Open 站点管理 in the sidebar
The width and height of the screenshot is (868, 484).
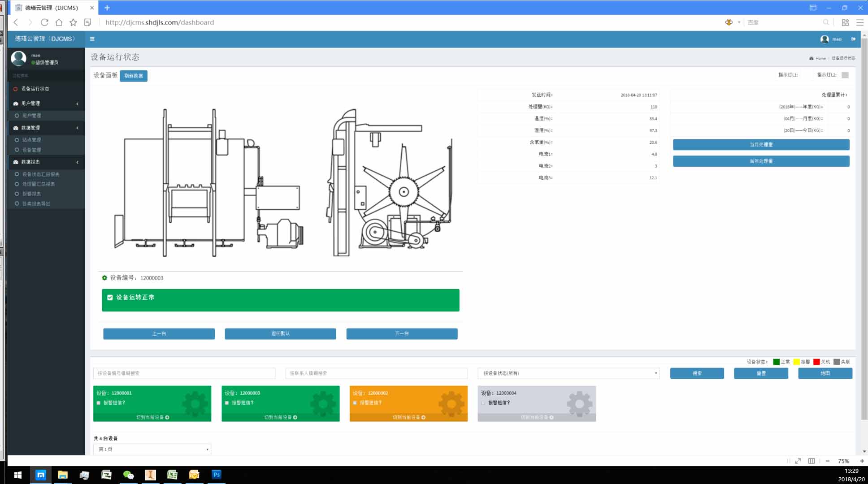31,140
